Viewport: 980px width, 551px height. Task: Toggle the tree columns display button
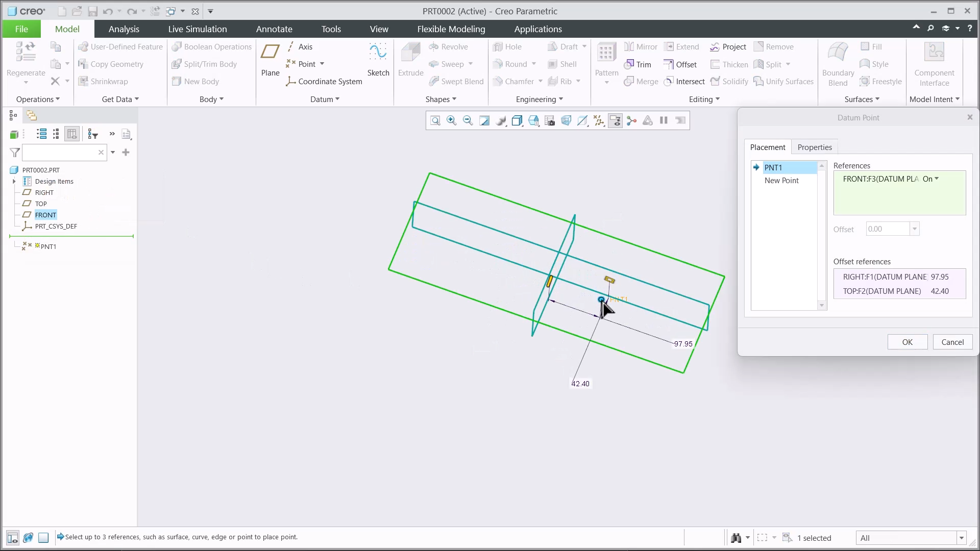[x=72, y=134]
